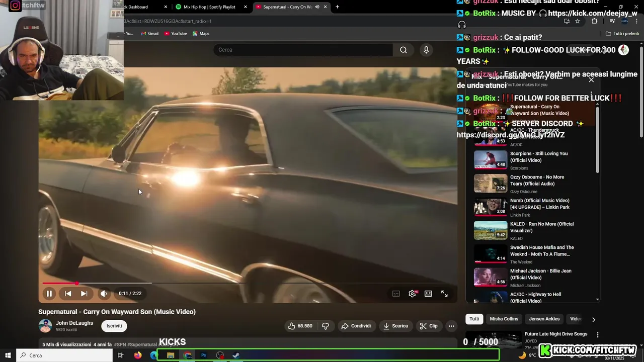Click the Scarica download button
Screen dimensions: 644x362
(395, 326)
